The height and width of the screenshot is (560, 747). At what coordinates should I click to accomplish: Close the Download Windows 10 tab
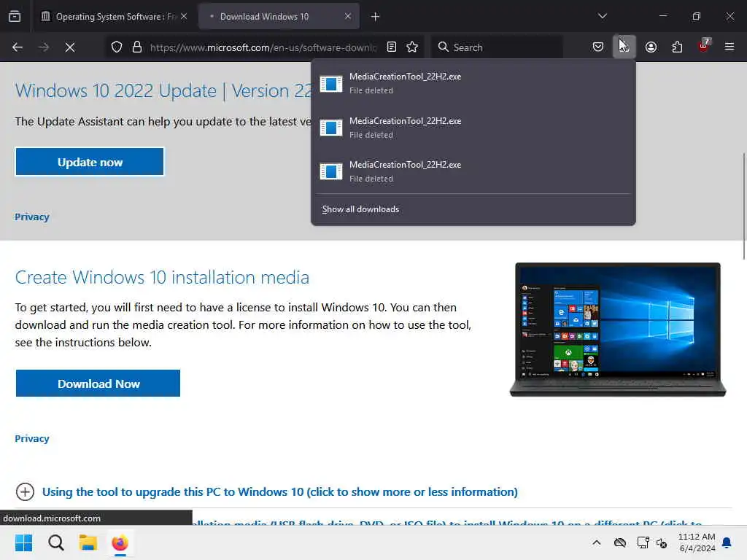point(348,16)
